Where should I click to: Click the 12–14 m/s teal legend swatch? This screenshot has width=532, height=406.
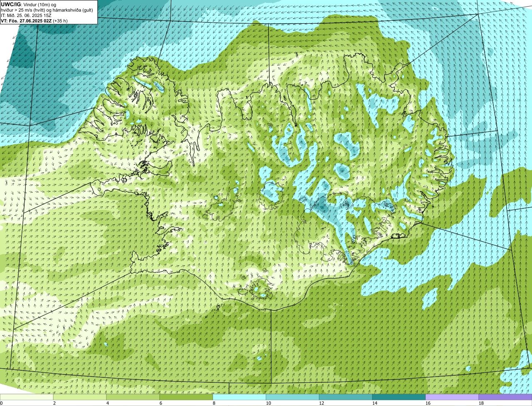(346, 397)
